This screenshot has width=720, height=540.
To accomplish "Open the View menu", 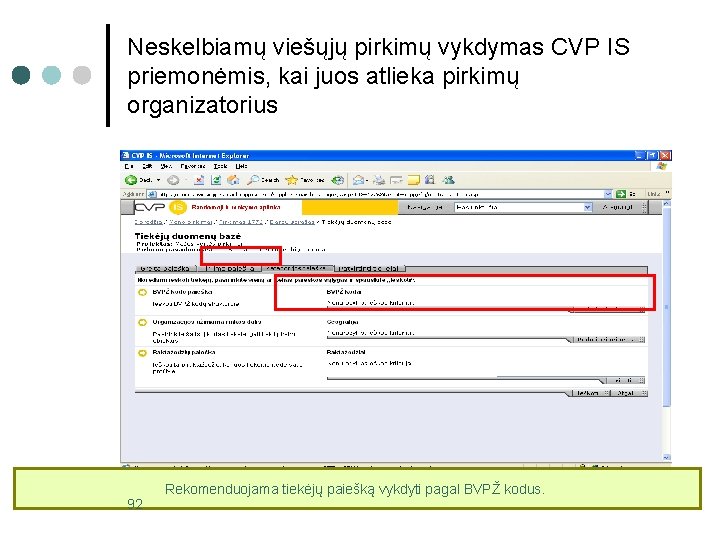I will 166,166.
